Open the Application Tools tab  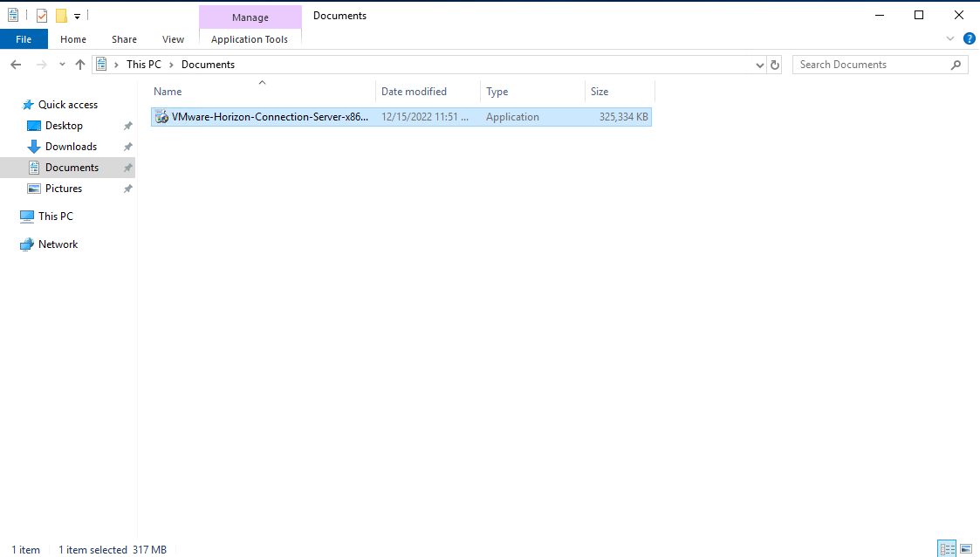pyautogui.click(x=250, y=38)
